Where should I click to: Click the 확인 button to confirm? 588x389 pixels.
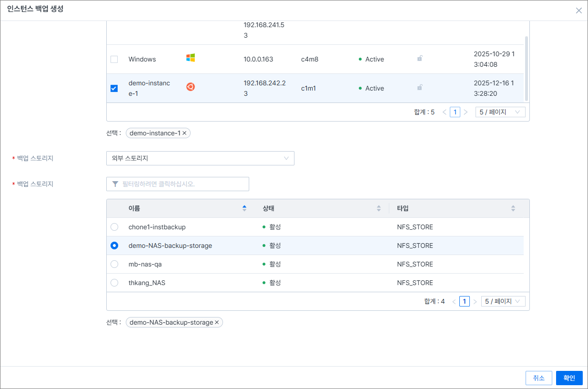tap(569, 378)
